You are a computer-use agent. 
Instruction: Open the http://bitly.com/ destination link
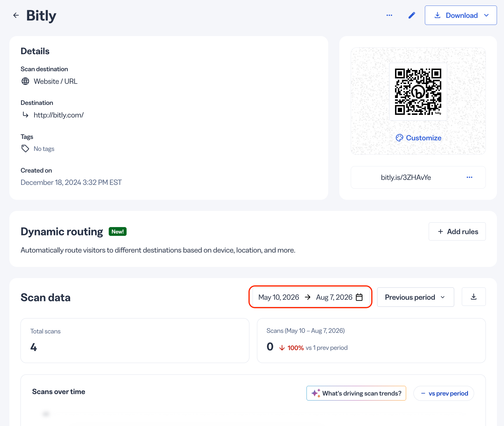tap(59, 115)
